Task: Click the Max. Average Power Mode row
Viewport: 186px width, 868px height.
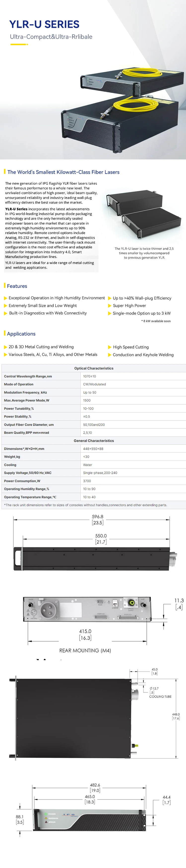Action: (94, 400)
